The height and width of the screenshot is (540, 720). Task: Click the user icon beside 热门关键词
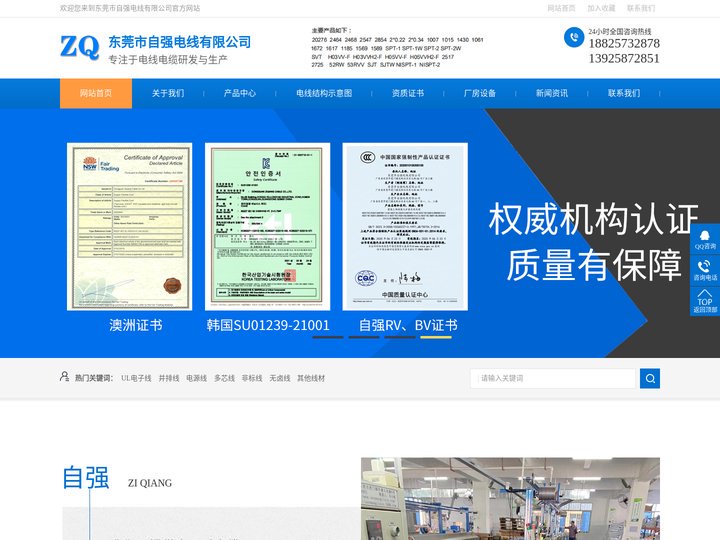pyautogui.click(x=64, y=377)
